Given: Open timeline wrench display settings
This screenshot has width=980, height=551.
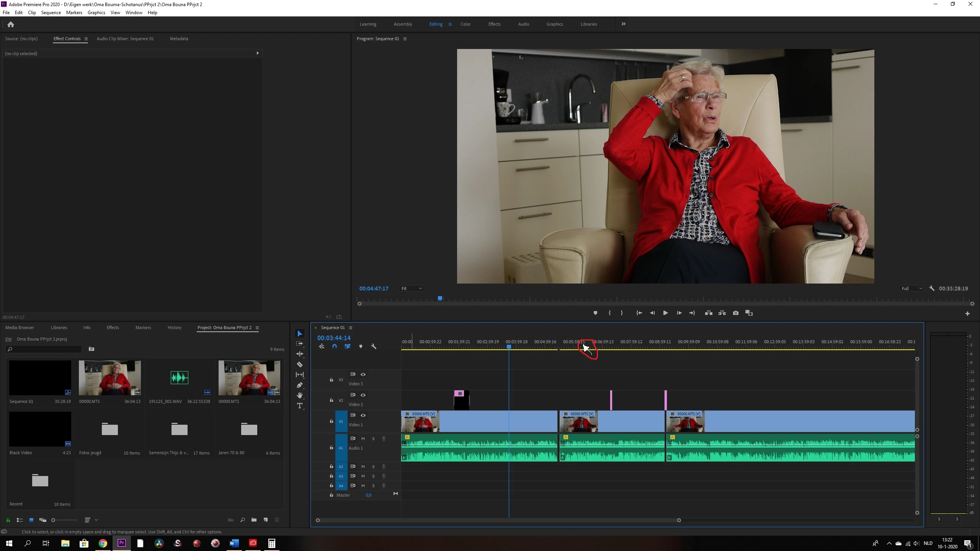Looking at the screenshot, I should [374, 346].
